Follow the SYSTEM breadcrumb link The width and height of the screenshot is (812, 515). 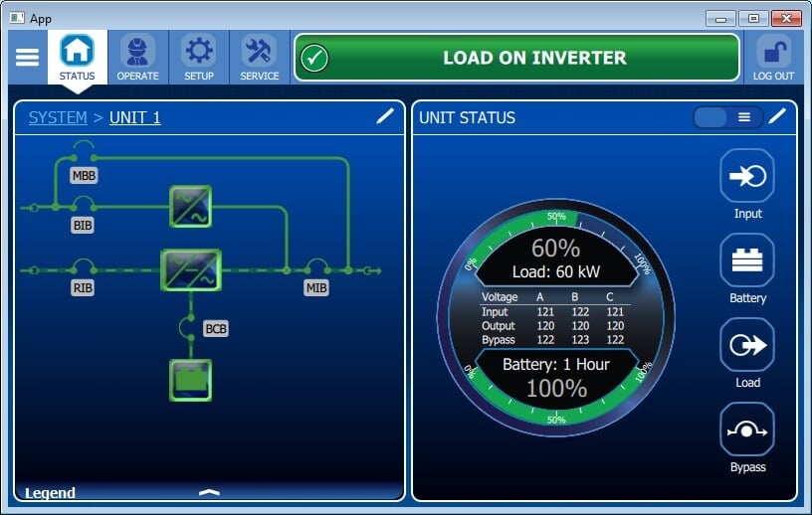(x=58, y=117)
